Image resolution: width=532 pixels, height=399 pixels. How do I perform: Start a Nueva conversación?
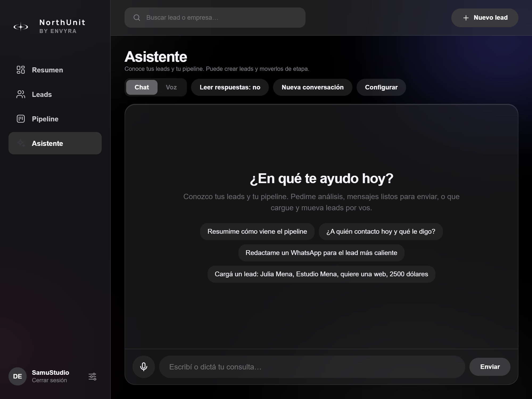pos(312,87)
